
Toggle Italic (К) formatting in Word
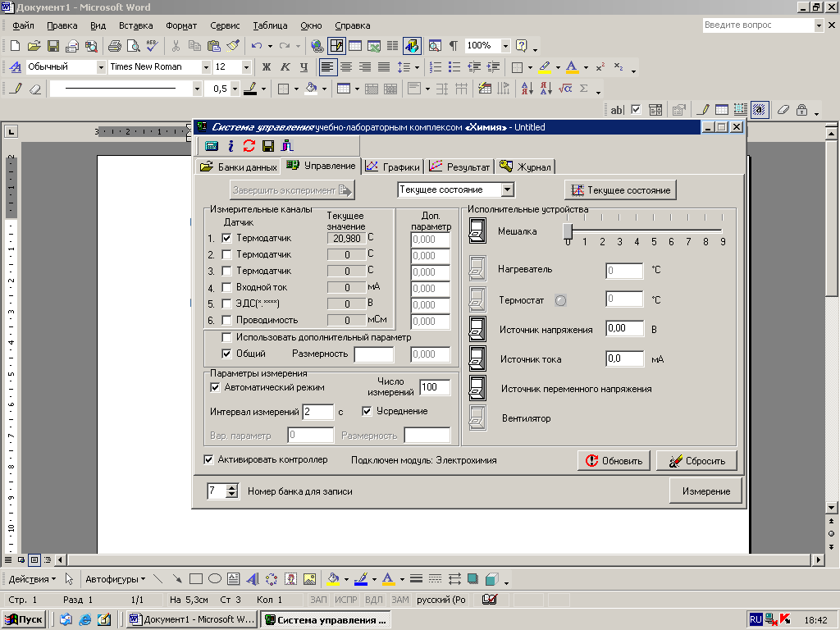[x=285, y=67]
